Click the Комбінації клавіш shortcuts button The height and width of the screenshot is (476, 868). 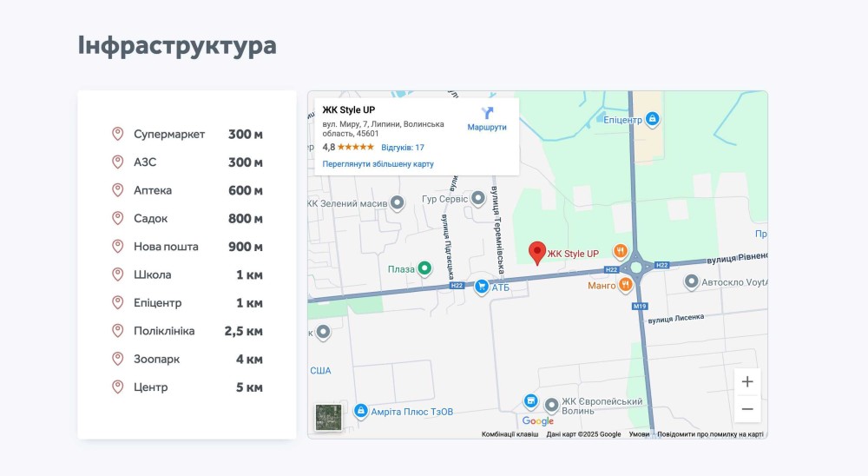pyautogui.click(x=510, y=434)
